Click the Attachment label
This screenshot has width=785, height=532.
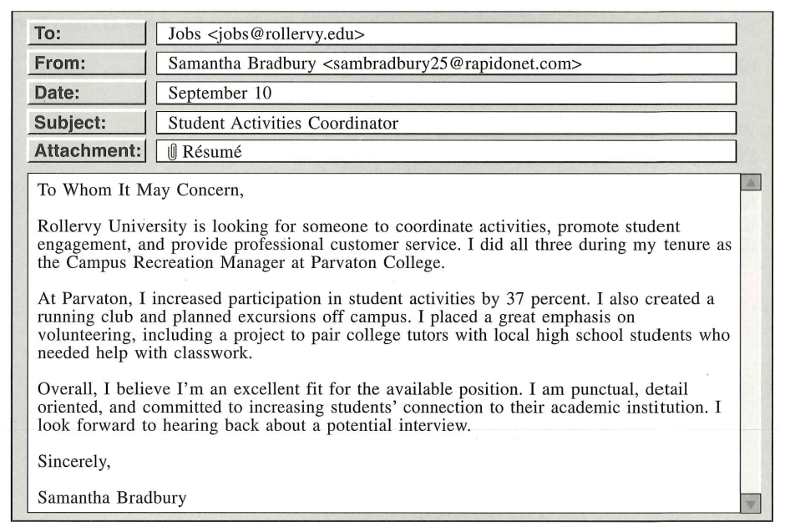coord(86,152)
